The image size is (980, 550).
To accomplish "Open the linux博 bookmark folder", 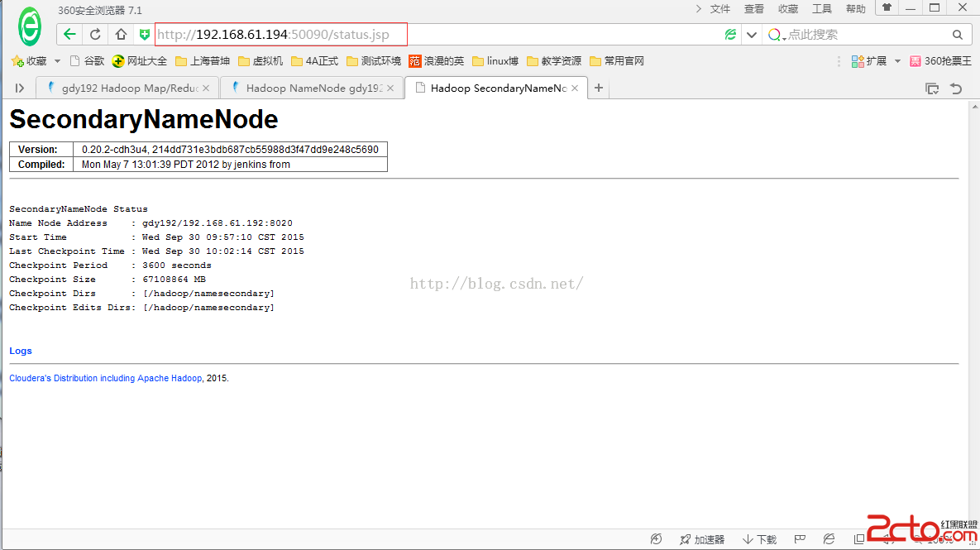I will [495, 60].
